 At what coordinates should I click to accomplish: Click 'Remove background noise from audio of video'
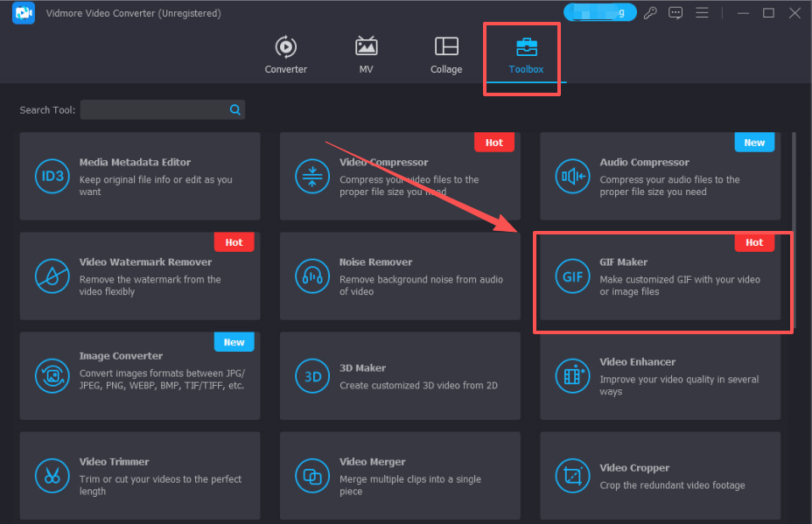(421, 285)
